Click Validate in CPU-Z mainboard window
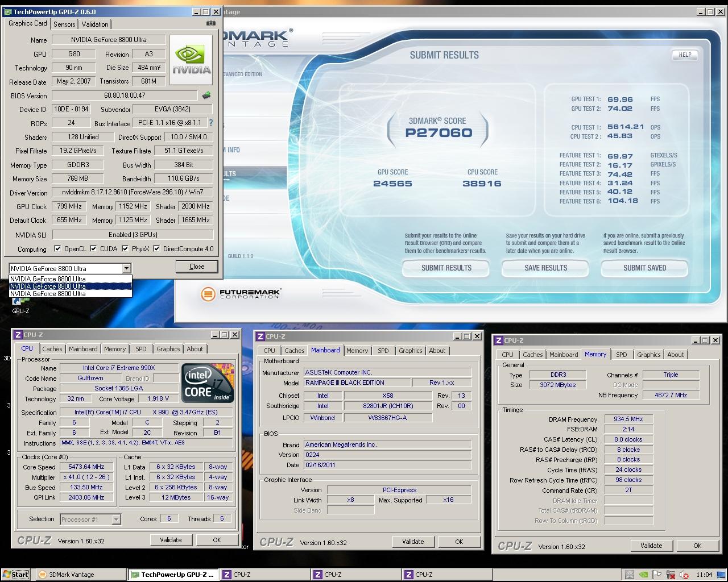 [x=413, y=542]
